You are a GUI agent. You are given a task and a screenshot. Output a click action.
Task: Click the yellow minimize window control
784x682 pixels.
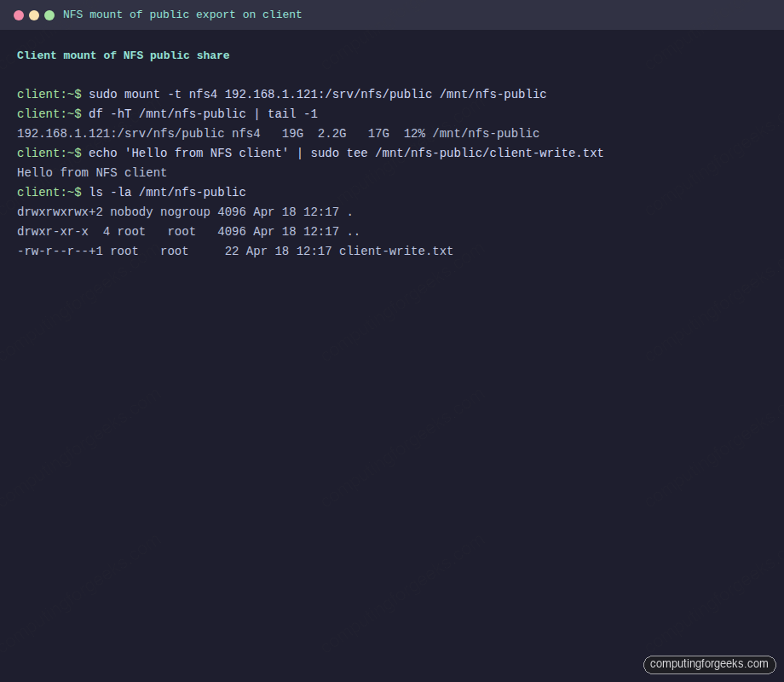pyautogui.click(x=34, y=14)
